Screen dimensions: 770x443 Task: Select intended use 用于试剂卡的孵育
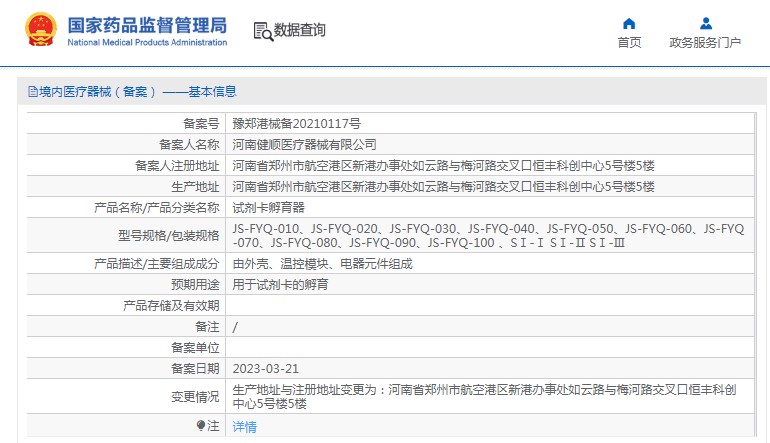pos(280,285)
